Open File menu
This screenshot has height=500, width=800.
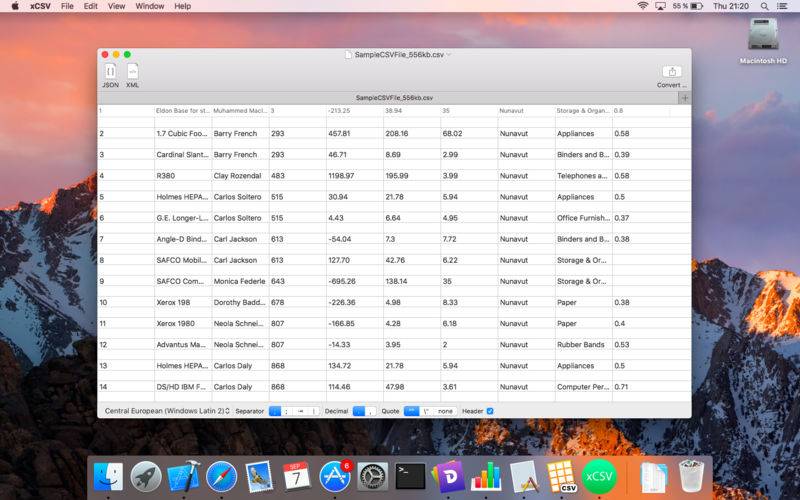pos(67,6)
